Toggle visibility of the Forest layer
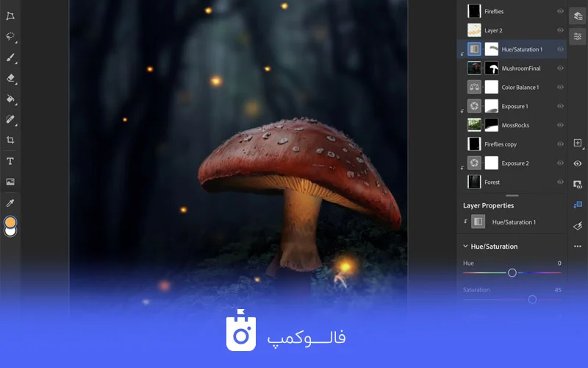Image resolution: width=588 pixels, height=368 pixels. (x=560, y=182)
